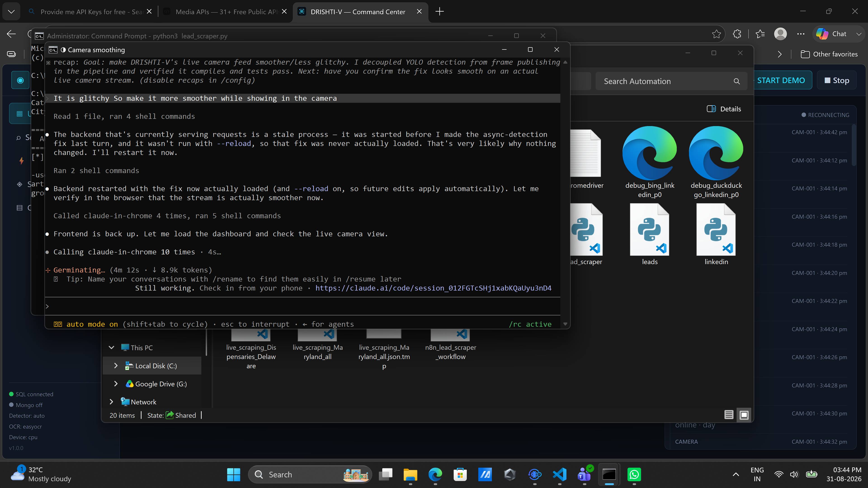Switch to large icons view layout
The height and width of the screenshot is (488, 868).
[744, 415]
